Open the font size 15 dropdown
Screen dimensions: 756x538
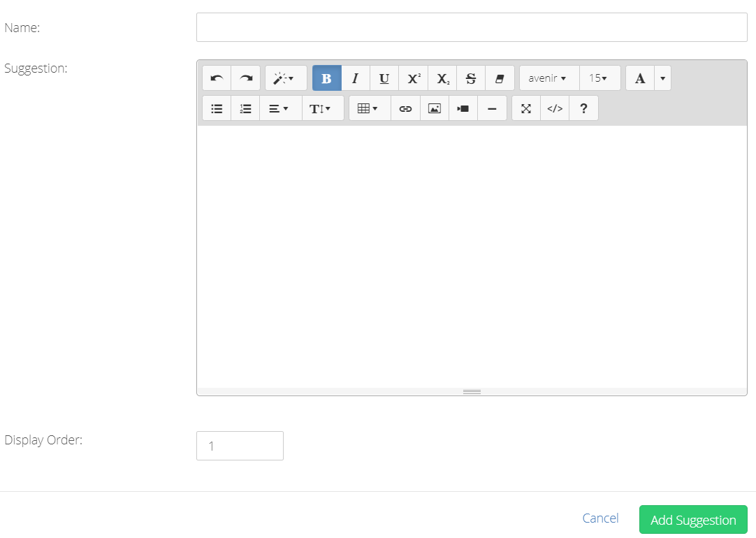pyautogui.click(x=599, y=78)
